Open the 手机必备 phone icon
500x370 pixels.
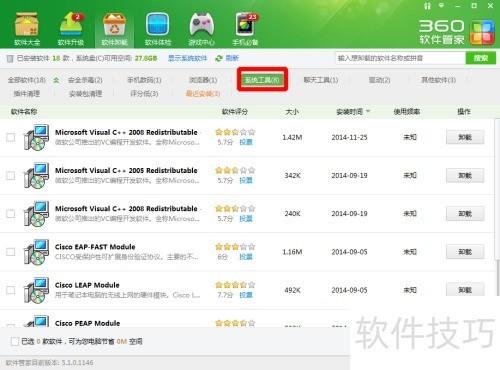coord(246,29)
